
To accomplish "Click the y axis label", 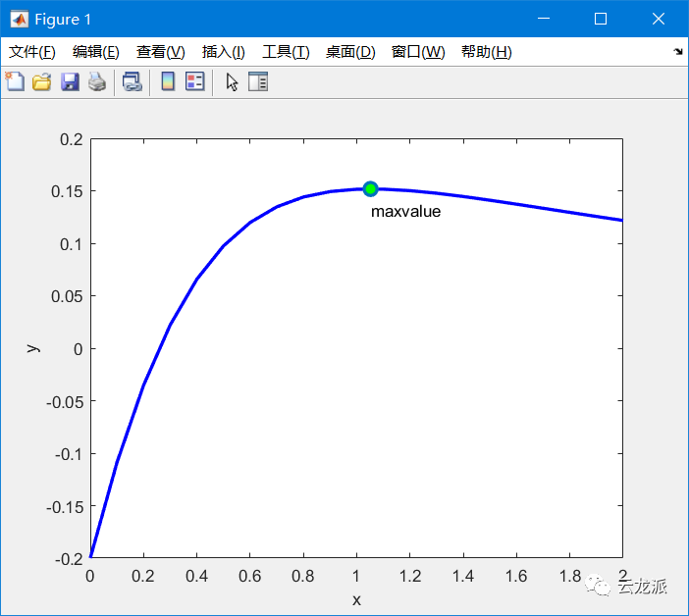I will (33, 348).
